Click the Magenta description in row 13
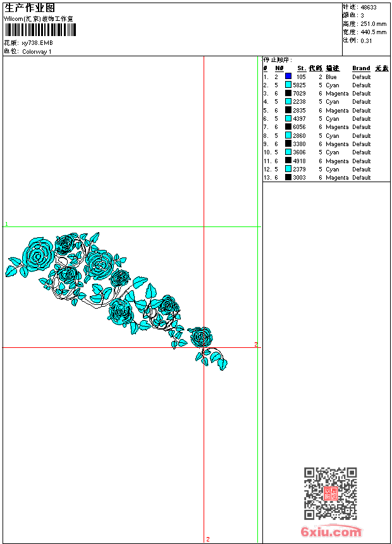 click(x=337, y=178)
